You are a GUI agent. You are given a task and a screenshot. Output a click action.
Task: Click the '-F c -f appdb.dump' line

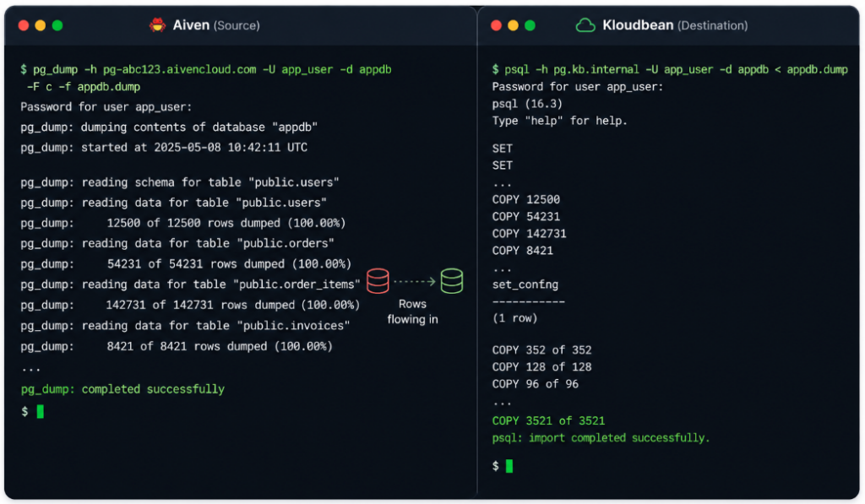(x=84, y=87)
